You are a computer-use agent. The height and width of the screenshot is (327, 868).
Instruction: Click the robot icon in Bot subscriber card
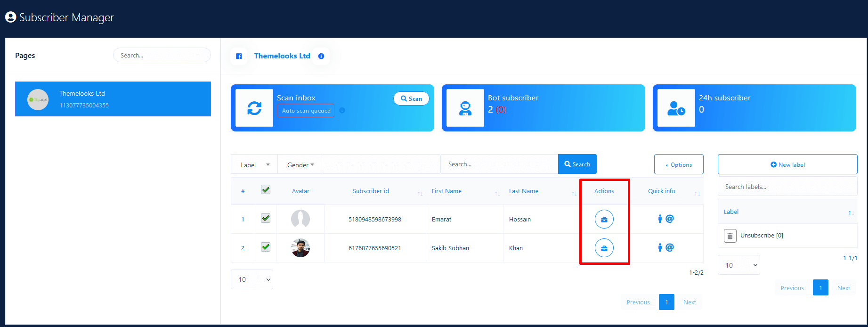click(465, 108)
